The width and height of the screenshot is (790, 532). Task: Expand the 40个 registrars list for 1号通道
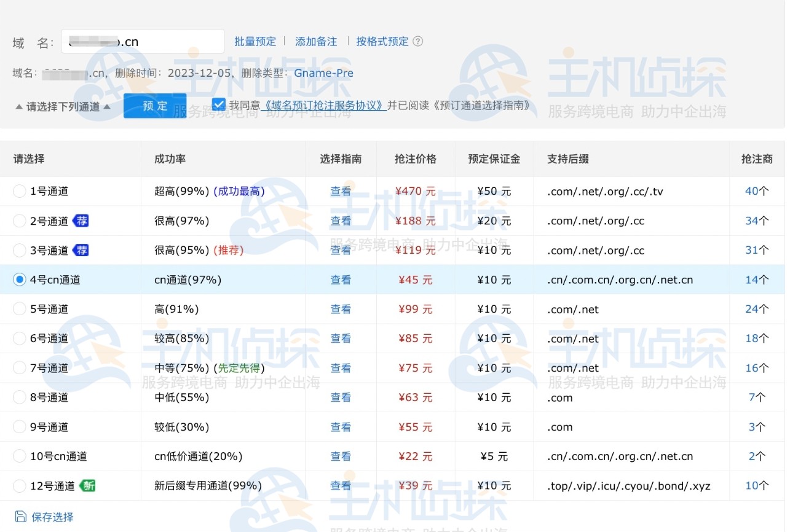point(756,191)
